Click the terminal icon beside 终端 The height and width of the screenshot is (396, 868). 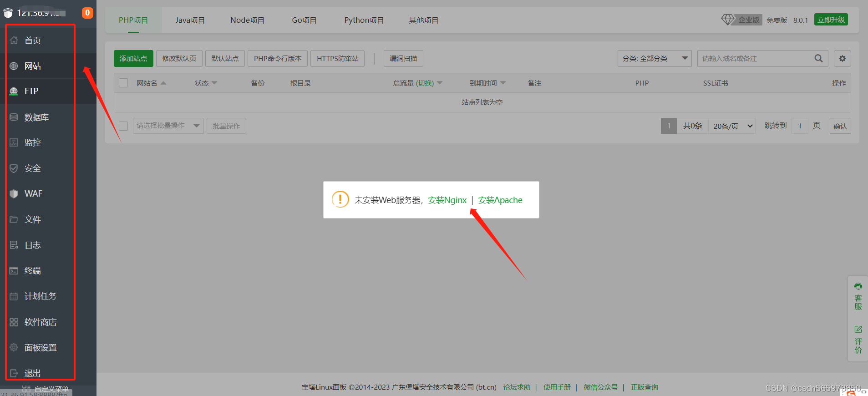tap(14, 270)
